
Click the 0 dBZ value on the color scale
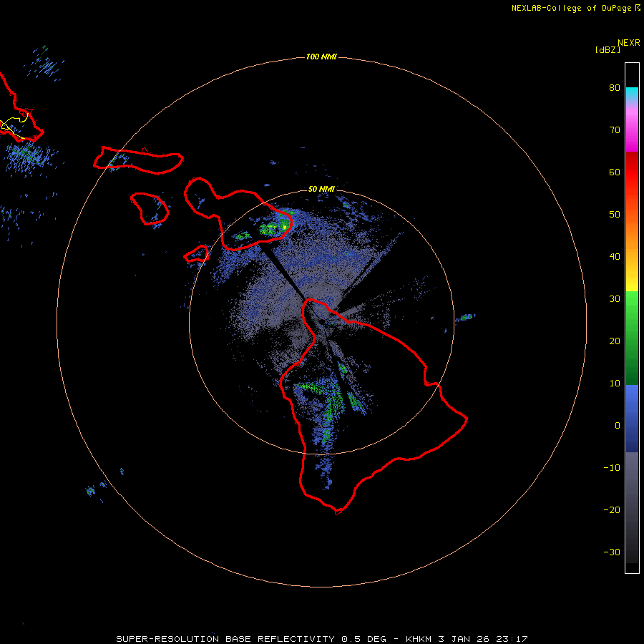pyautogui.click(x=618, y=426)
